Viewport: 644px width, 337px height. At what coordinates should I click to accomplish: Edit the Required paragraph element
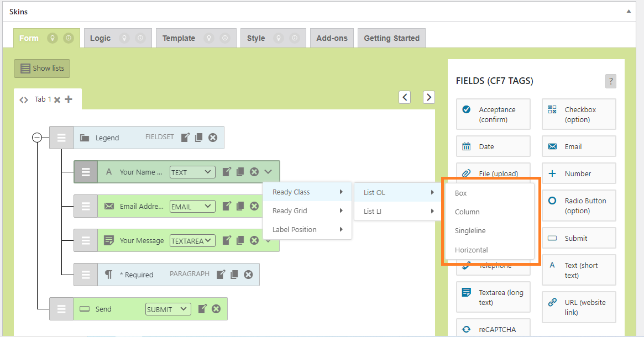point(221,275)
